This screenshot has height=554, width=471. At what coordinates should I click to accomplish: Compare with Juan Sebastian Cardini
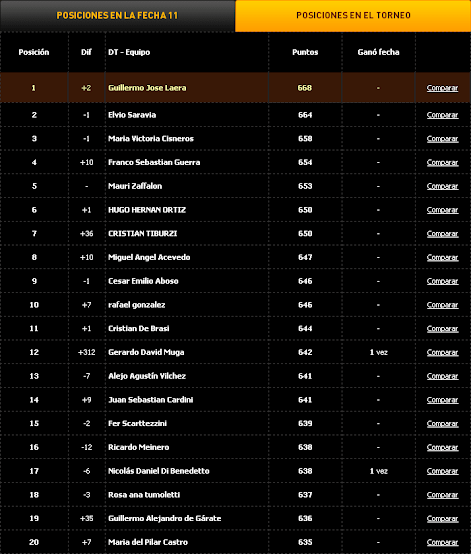442,400
